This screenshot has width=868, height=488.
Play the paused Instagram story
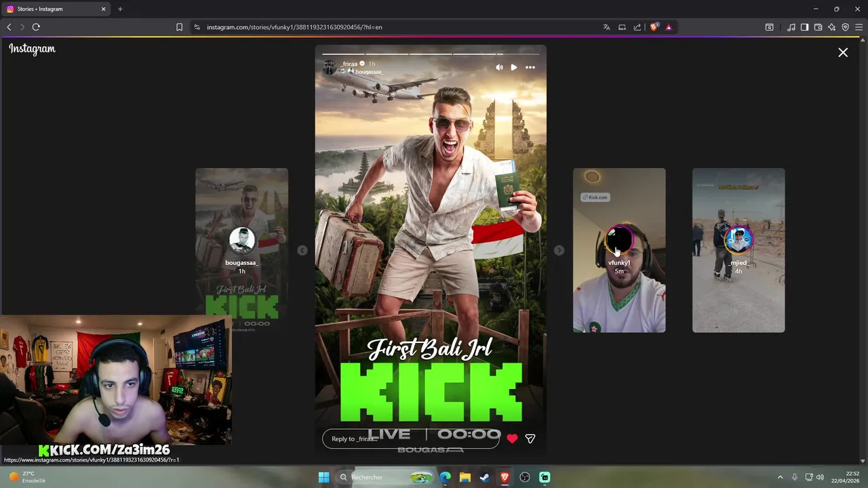tap(513, 67)
